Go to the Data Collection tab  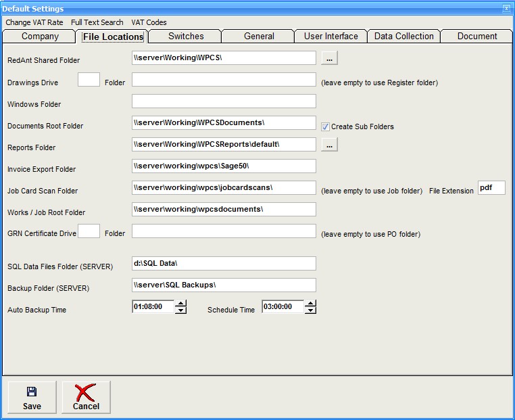pyautogui.click(x=404, y=37)
